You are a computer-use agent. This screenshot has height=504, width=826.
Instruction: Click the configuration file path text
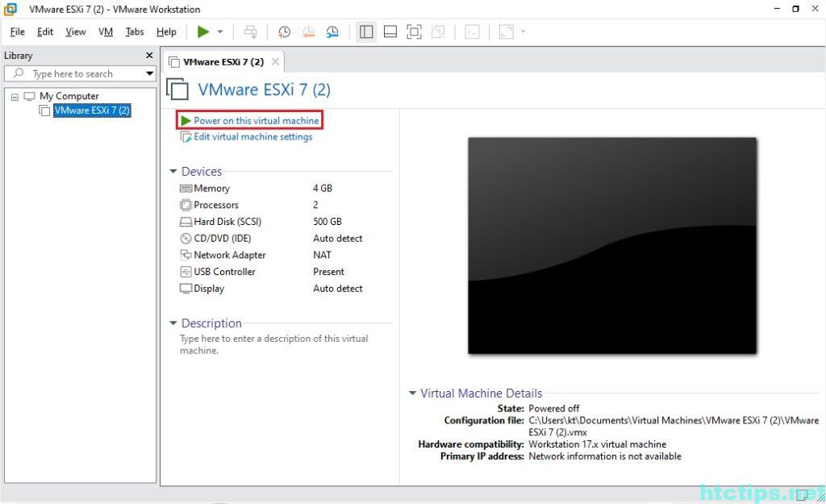coord(674,427)
